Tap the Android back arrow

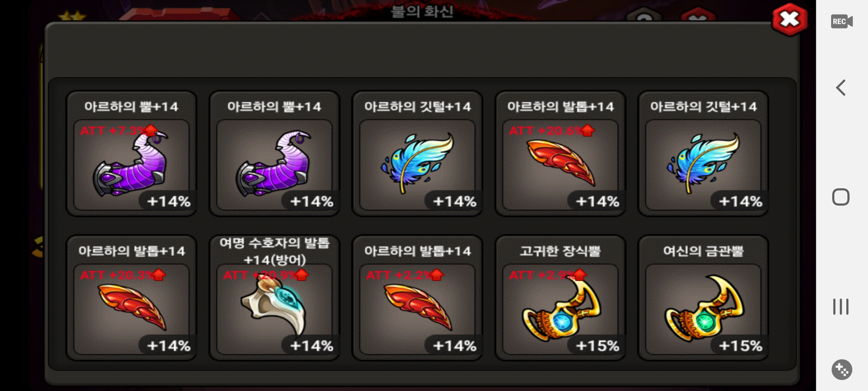click(x=841, y=88)
